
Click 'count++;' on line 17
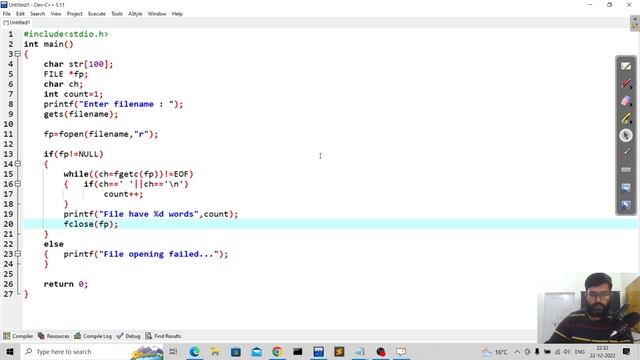(x=123, y=194)
